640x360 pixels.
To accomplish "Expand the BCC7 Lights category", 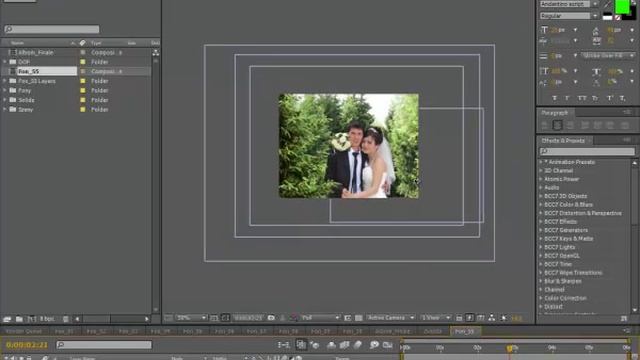I will click(x=541, y=247).
